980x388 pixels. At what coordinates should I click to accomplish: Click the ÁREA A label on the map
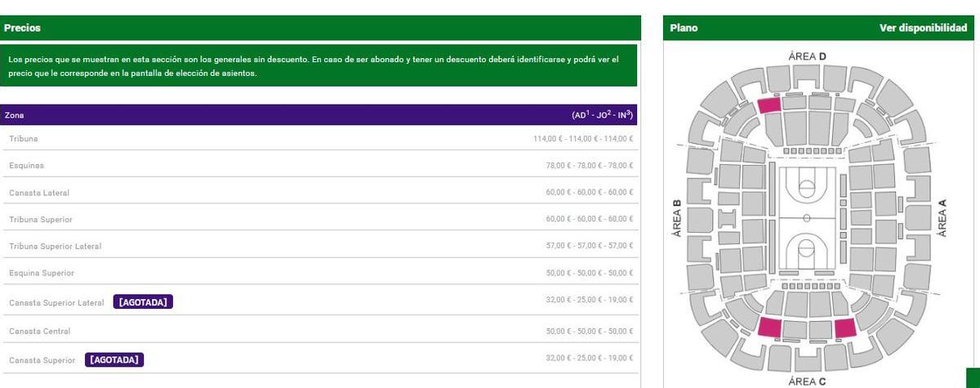(943, 218)
